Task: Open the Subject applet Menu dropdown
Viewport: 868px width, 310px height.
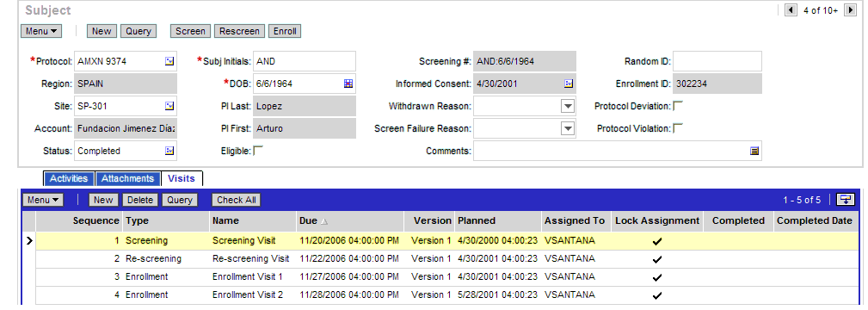Action: tap(41, 31)
